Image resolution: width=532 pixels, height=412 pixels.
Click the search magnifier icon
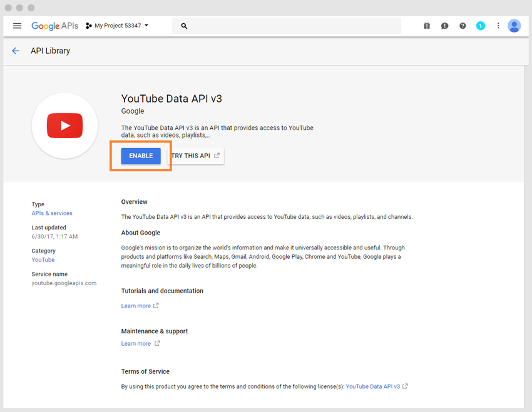click(184, 26)
